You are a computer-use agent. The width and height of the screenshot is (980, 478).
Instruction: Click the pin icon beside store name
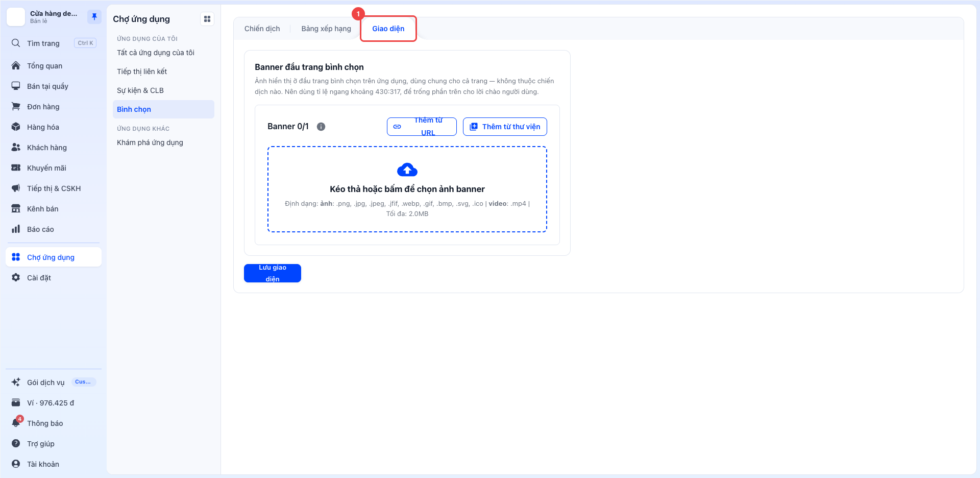94,17
